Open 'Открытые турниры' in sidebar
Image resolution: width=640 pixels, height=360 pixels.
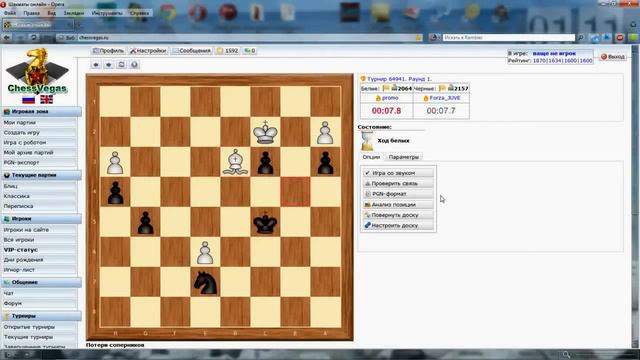(x=29, y=327)
